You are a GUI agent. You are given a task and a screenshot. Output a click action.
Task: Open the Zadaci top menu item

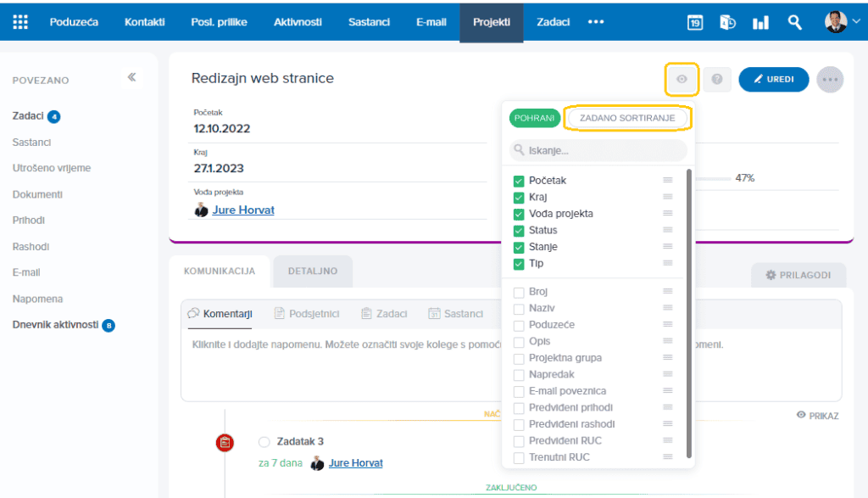[553, 22]
